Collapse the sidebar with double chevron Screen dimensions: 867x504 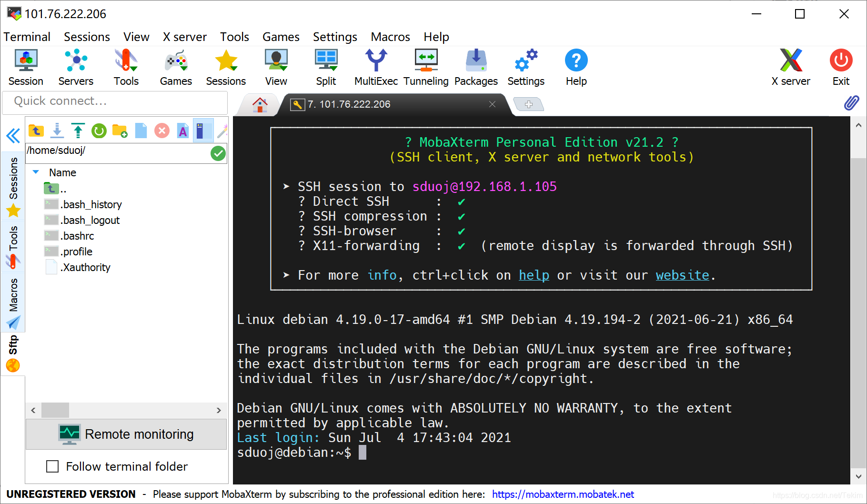(x=13, y=136)
